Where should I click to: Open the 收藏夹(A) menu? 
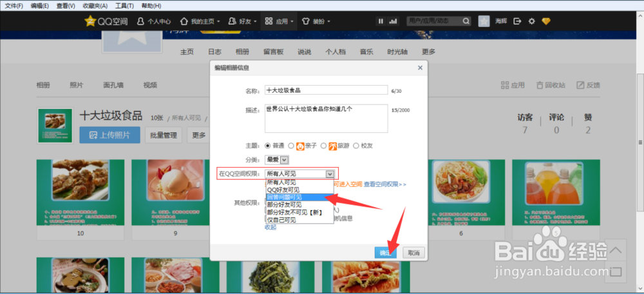[x=95, y=6]
